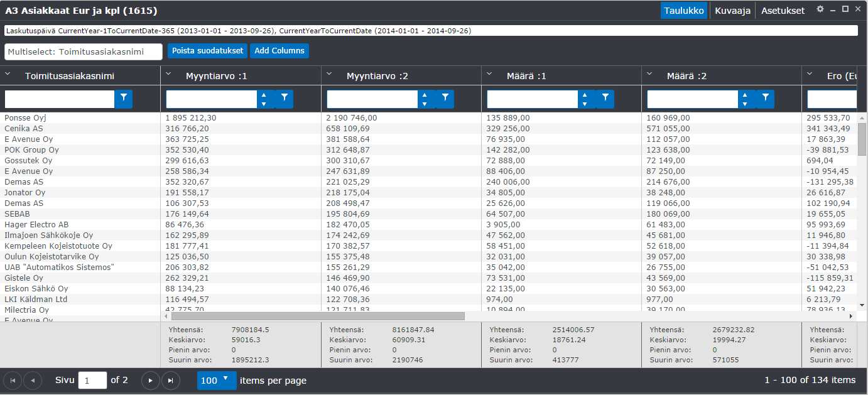Viewport: 868px width, 395px height.
Task: Apply filter on Toimitusasiakasnimi column
Action: (124, 98)
